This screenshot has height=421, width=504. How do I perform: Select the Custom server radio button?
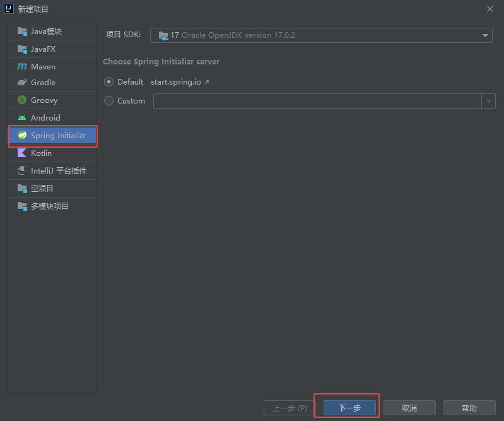click(x=108, y=101)
